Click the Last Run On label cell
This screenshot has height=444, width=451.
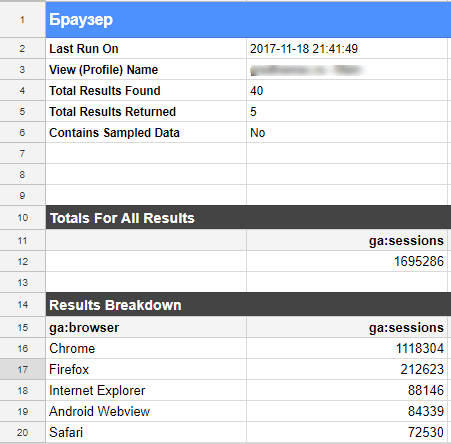click(x=146, y=49)
